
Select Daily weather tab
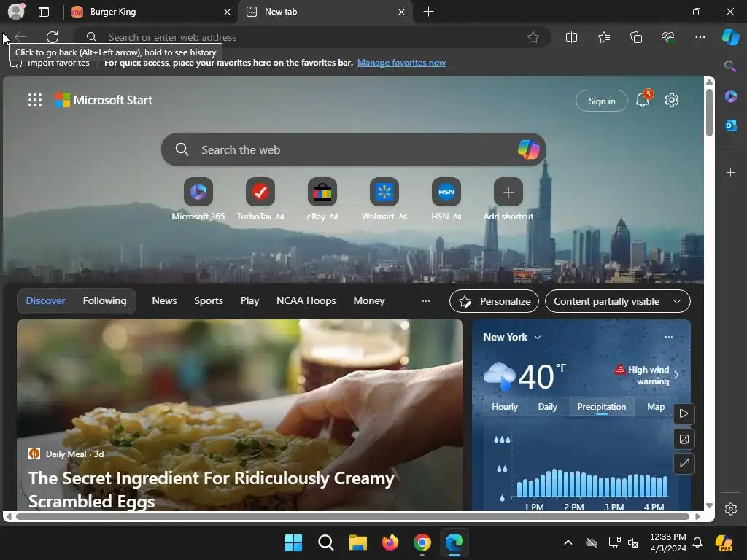(x=547, y=407)
